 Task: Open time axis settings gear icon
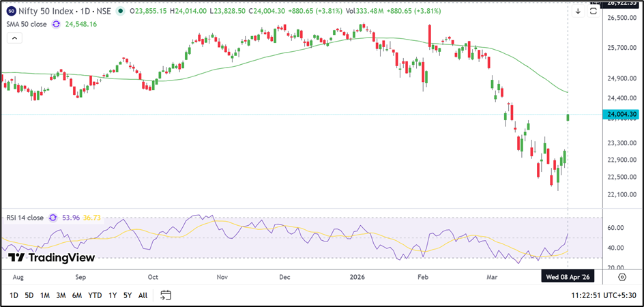tap(622, 277)
